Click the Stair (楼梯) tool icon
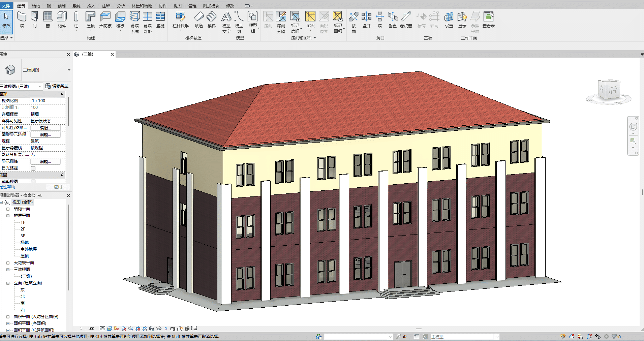The height and width of the screenshot is (341, 644). point(211,17)
